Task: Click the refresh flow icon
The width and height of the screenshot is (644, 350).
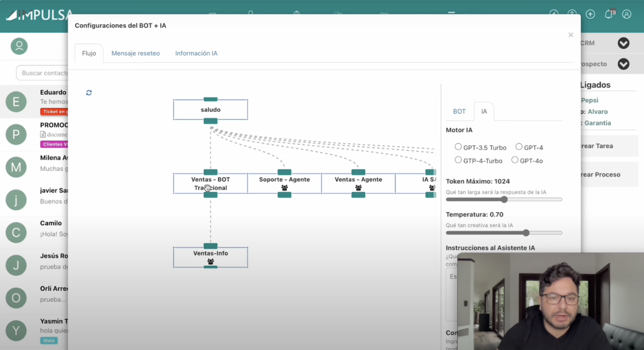Action: click(x=89, y=93)
